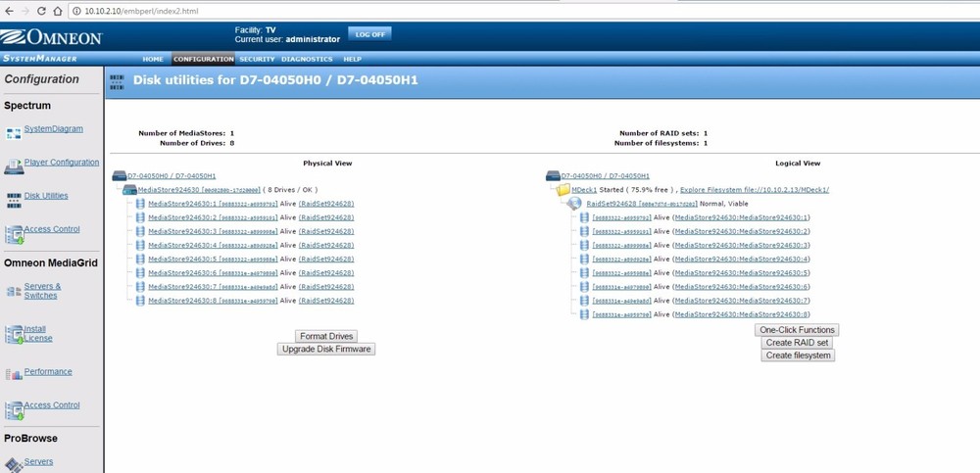
Task: Open Access Control under Spectrum
Action: (x=52, y=229)
